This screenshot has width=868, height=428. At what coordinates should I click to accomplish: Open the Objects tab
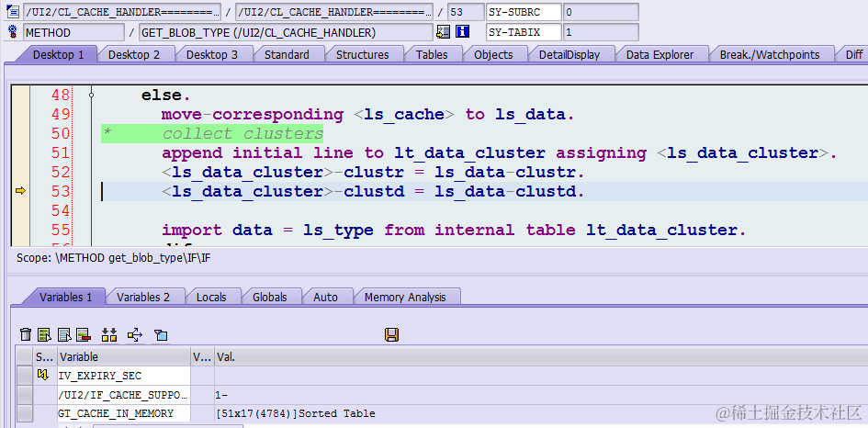[493, 55]
